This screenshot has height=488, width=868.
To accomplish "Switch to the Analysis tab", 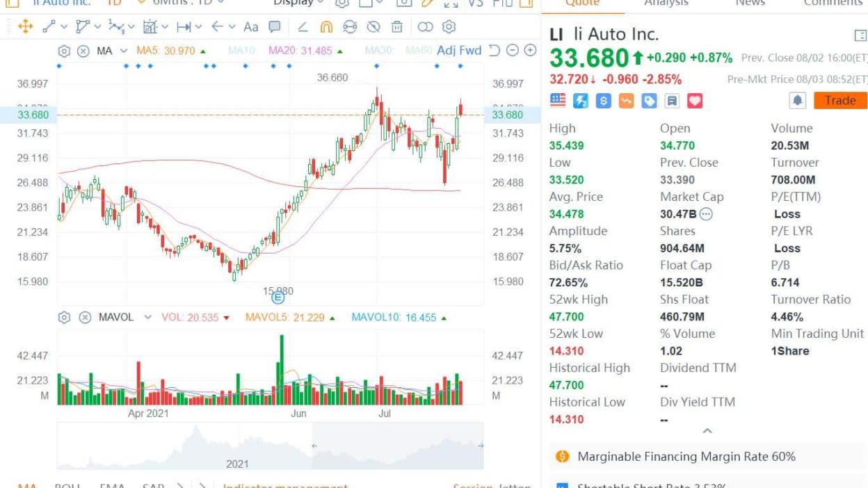I will (x=666, y=3).
